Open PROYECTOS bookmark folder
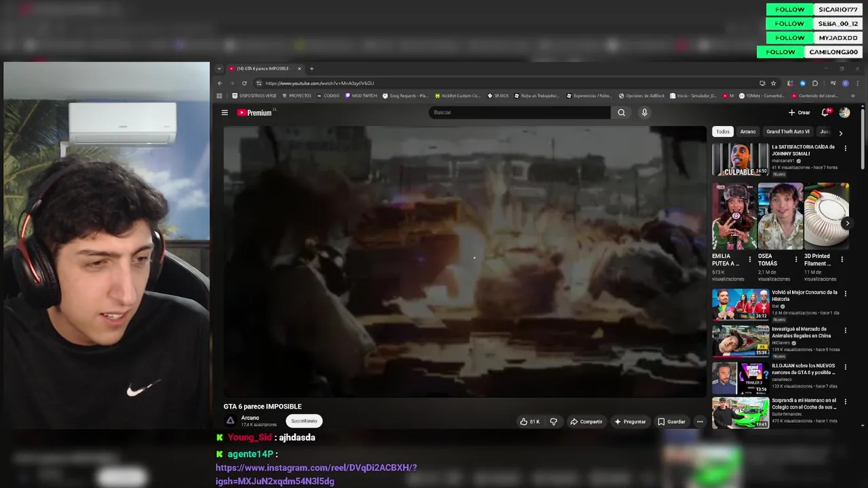Image resolution: width=868 pixels, height=488 pixels. coord(296,96)
